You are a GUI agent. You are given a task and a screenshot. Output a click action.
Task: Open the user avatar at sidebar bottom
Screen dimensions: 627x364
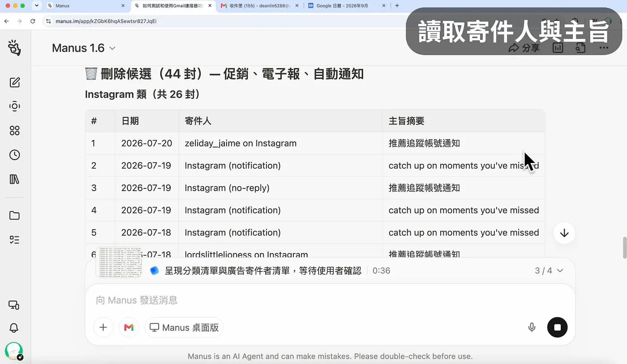14,351
